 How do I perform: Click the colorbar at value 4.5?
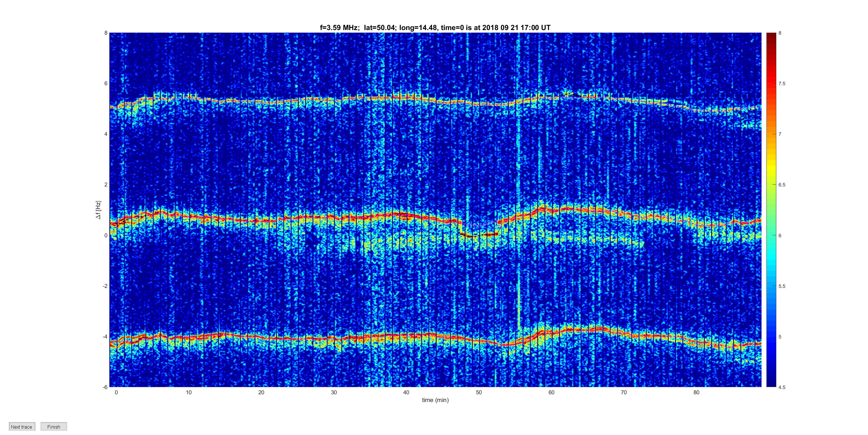pos(771,386)
